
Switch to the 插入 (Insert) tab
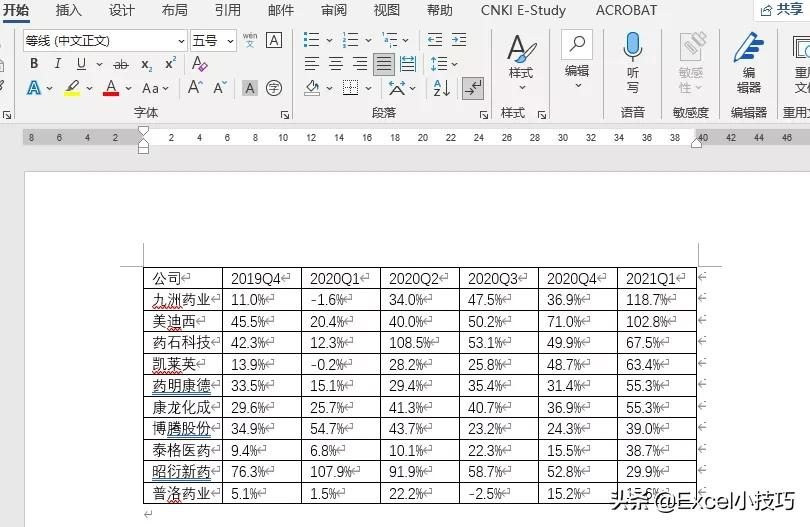69,11
